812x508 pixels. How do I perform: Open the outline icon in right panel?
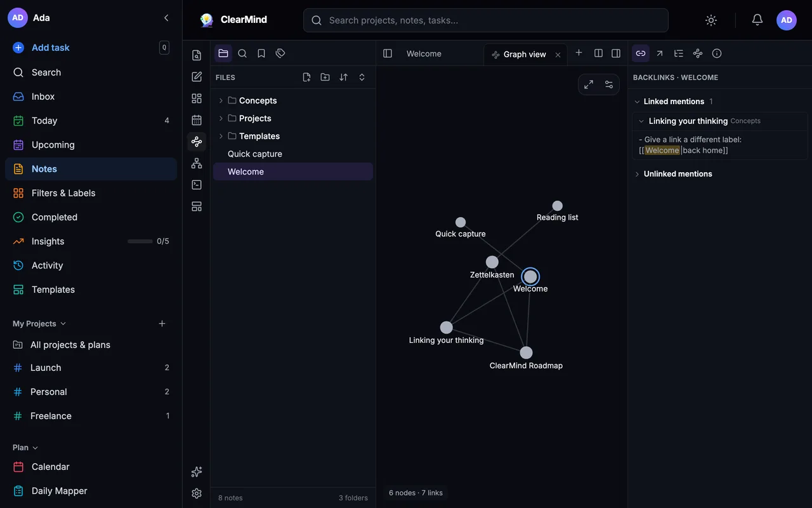pyautogui.click(x=679, y=53)
